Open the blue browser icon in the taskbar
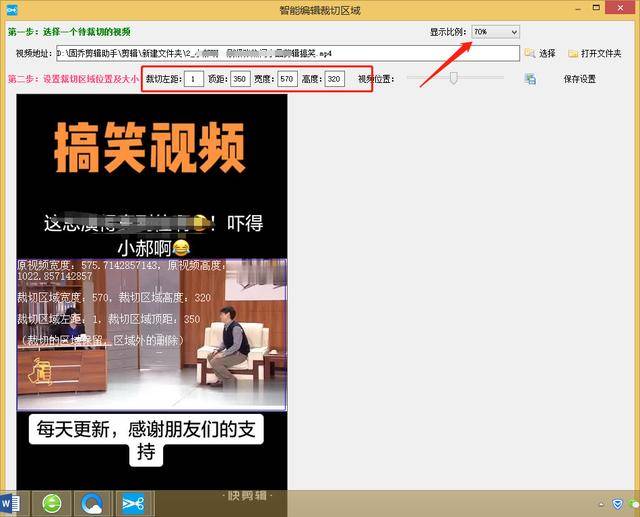Viewport: 640px width, 517px height. coord(92,504)
